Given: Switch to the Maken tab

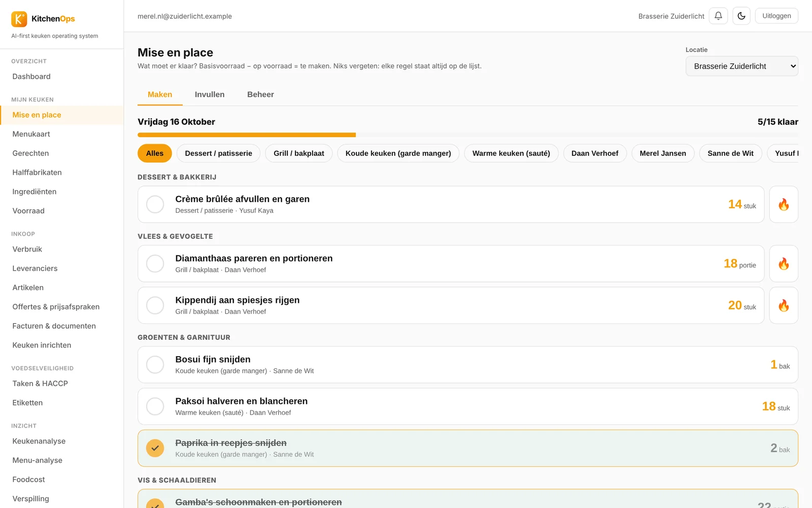Looking at the screenshot, I should click(x=160, y=94).
